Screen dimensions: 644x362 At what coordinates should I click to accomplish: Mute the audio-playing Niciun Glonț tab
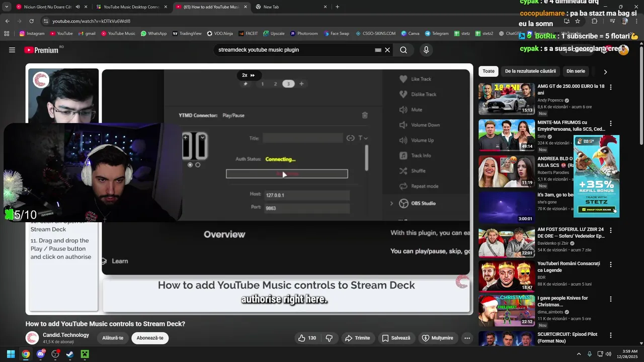(x=77, y=7)
